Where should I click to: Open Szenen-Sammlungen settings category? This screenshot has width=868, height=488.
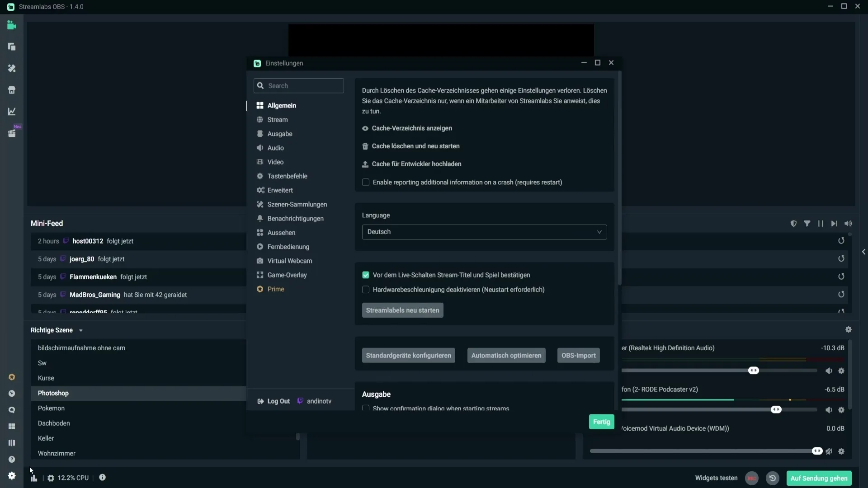(x=297, y=204)
